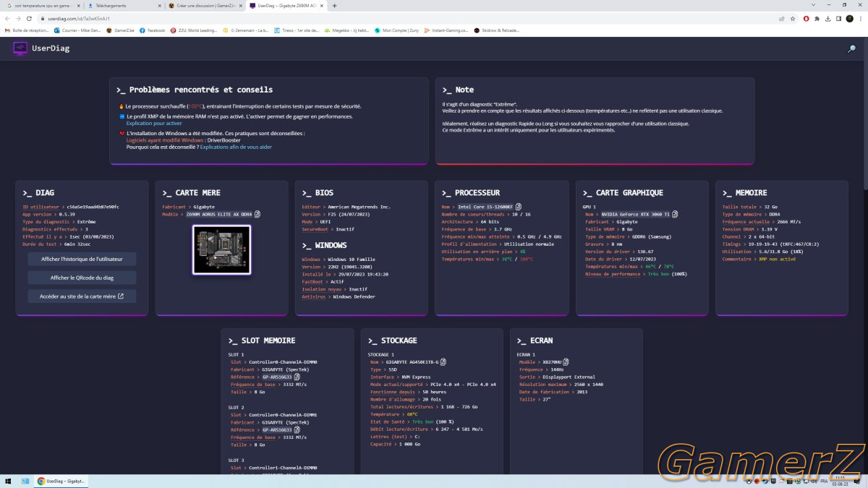Bookmark this page with the star
This screenshot has height=488, width=868.
click(793, 19)
